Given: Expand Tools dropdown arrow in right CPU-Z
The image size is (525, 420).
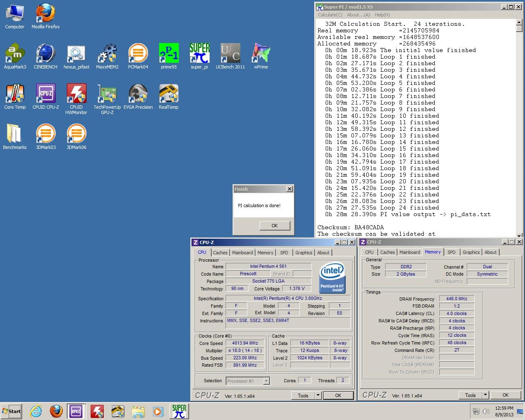Looking at the screenshot, I should 485,395.
